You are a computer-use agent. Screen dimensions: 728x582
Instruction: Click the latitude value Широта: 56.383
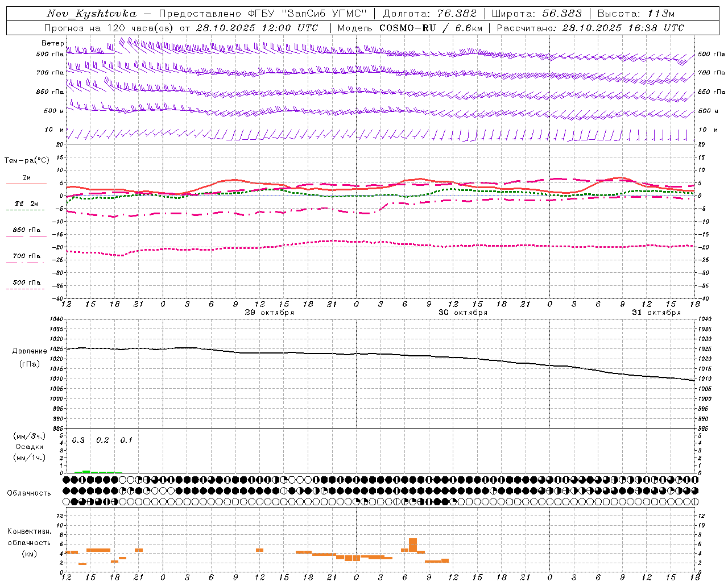[x=536, y=14]
